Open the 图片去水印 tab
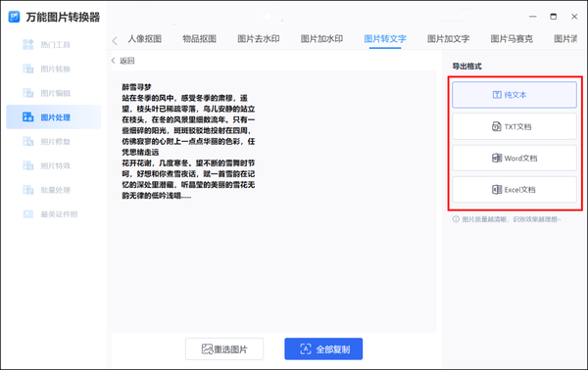 pos(259,39)
